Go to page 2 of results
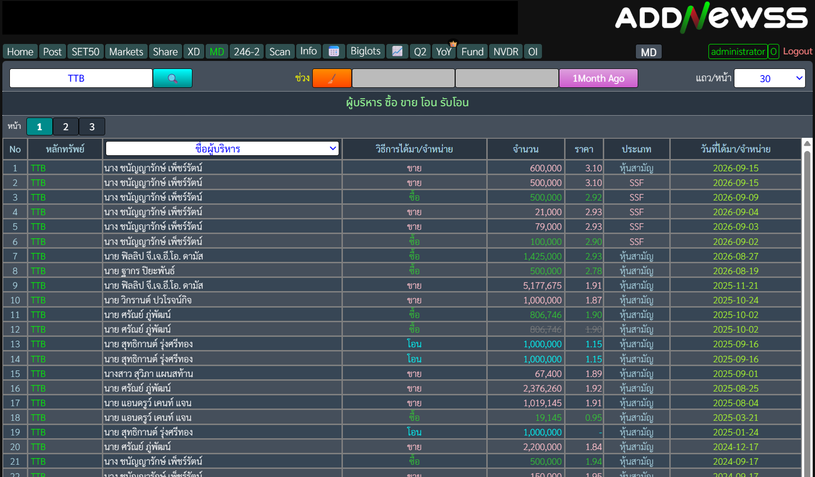Viewport: 815px width, 477px height. pos(65,127)
